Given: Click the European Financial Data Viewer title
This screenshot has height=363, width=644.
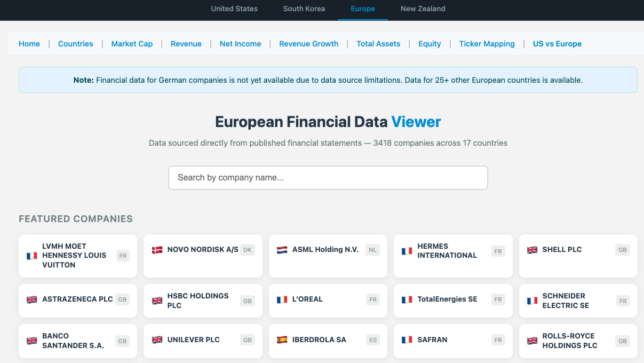Looking at the screenshot, I should coord(328,122).
